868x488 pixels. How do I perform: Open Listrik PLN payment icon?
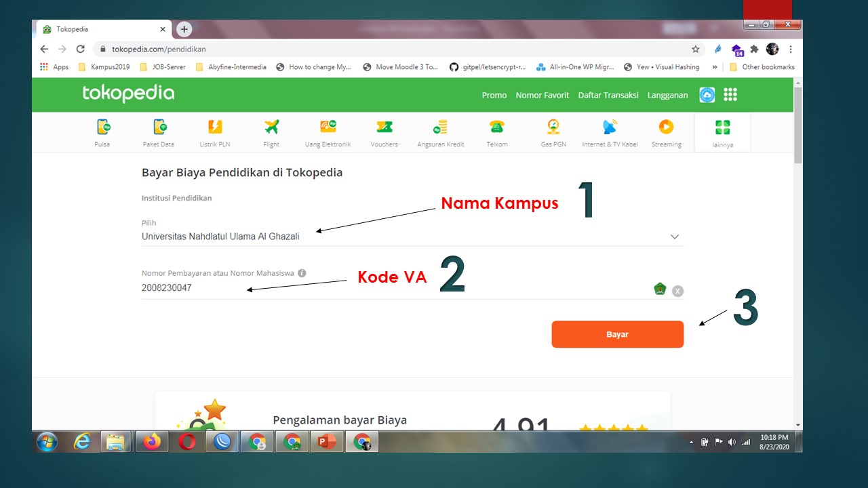pyautogui.click(x=215, y=127)
